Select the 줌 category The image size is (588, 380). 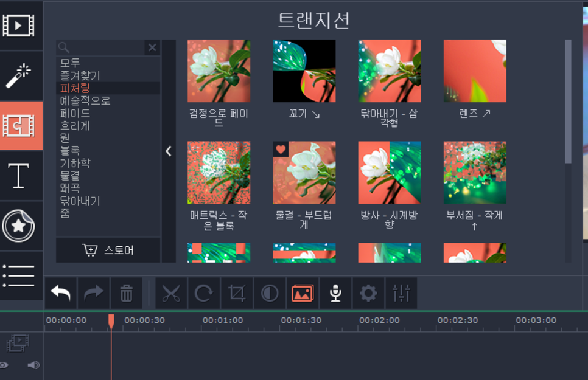(108, 213)
